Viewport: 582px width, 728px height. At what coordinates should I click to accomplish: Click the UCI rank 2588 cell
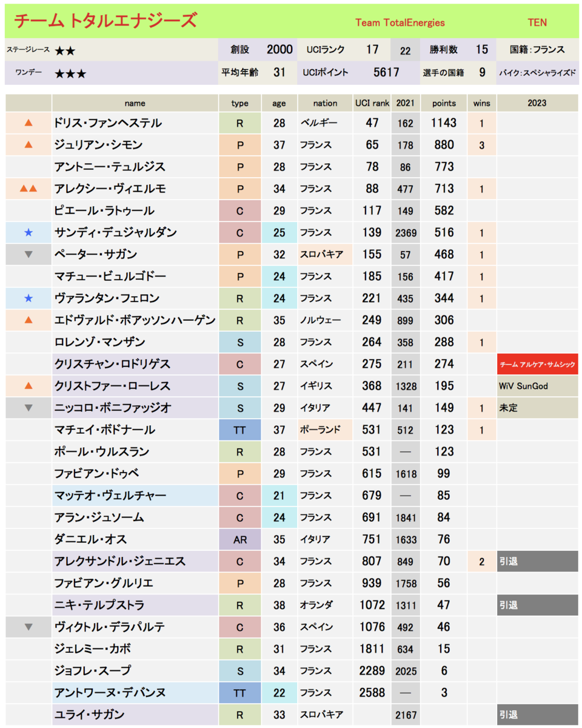click(x=372, y=693)
